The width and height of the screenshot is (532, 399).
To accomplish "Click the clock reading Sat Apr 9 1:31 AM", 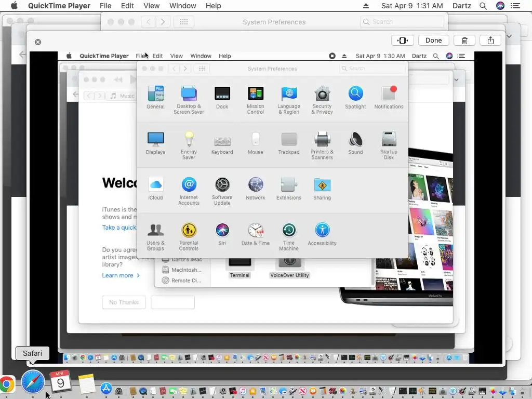I will tap(412, 6).
